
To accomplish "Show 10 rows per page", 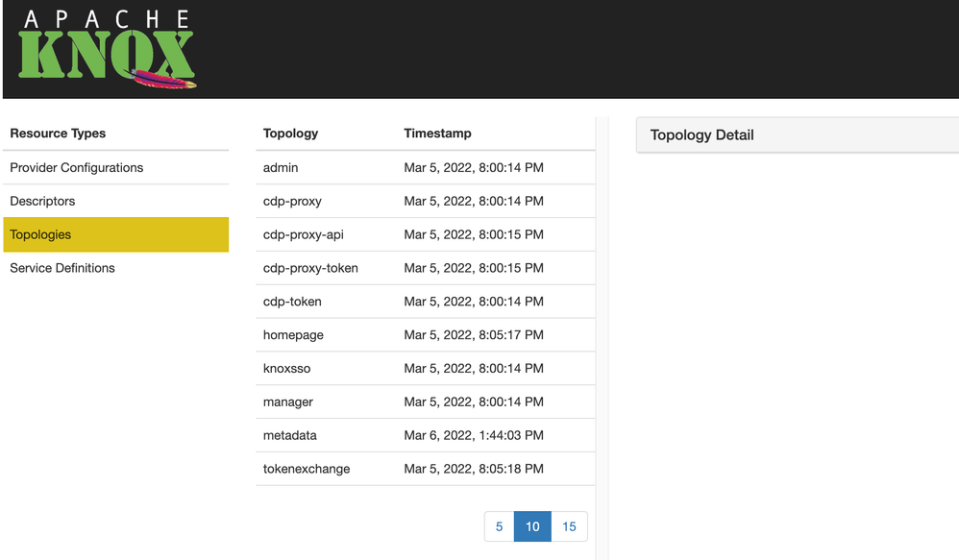I will click(x=532, y=526).
